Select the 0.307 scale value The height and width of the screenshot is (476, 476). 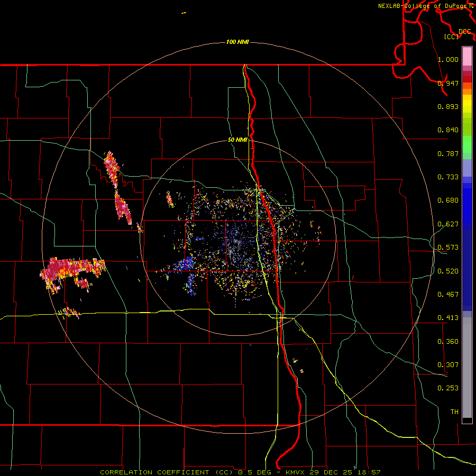click(448, 365)
